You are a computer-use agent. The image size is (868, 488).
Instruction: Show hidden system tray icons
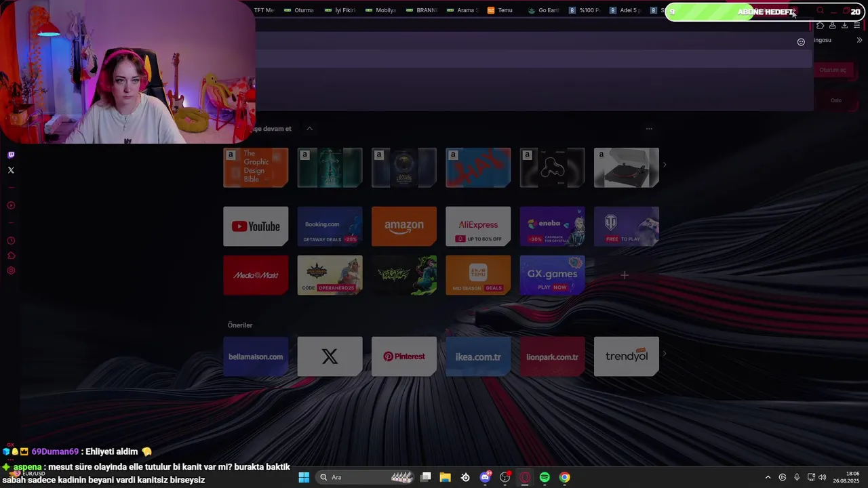click(768, 477)
